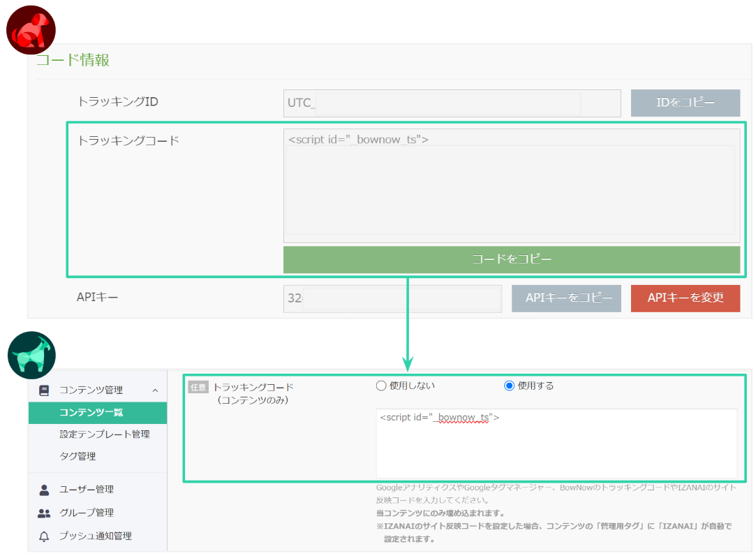756x556 pixels.
Task: Click the APIキー input field
Action: coord(392,298)
